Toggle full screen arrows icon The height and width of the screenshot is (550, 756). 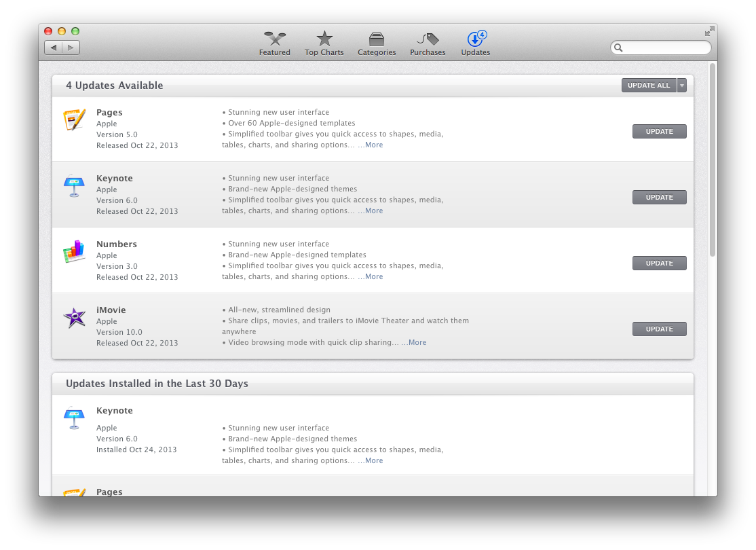pyautogui.click(x=709, y=31)
